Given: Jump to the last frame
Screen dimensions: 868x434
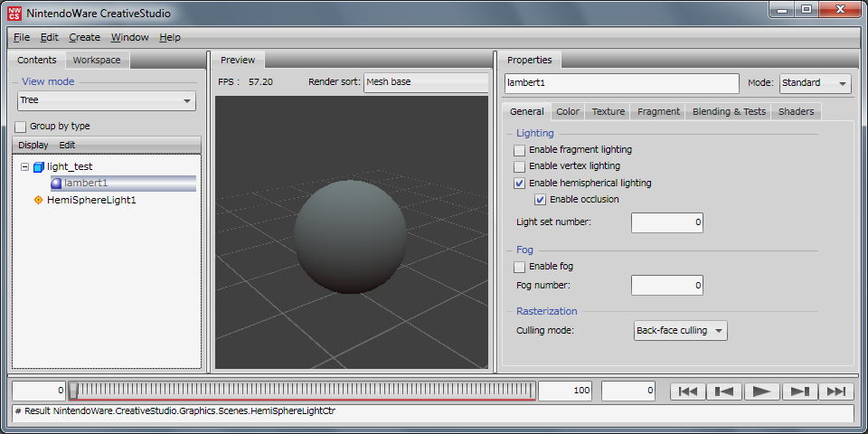Looking at the screenshot, I should click(x=835, y=392).
